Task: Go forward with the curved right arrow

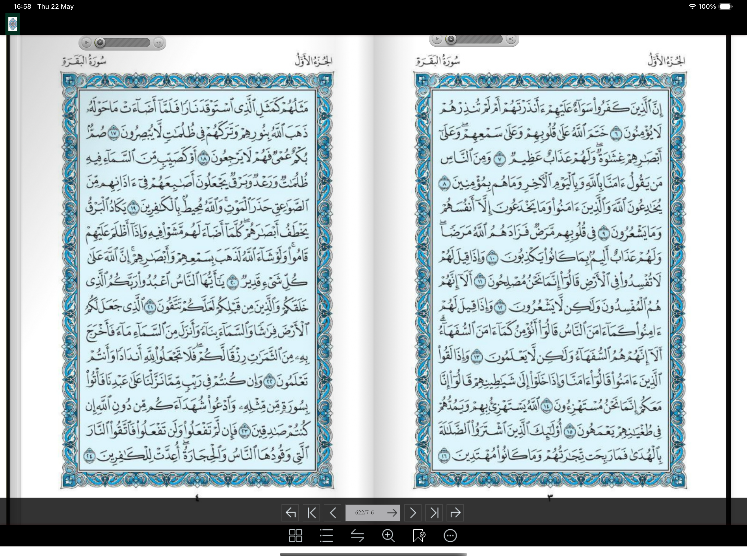Action: point(455,513)
